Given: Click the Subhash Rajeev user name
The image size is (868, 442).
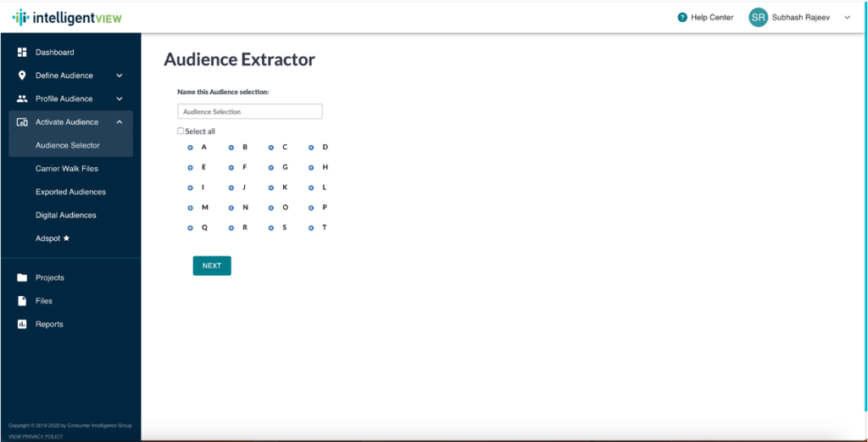Looking at the screenshot, I should pos(800,18).
